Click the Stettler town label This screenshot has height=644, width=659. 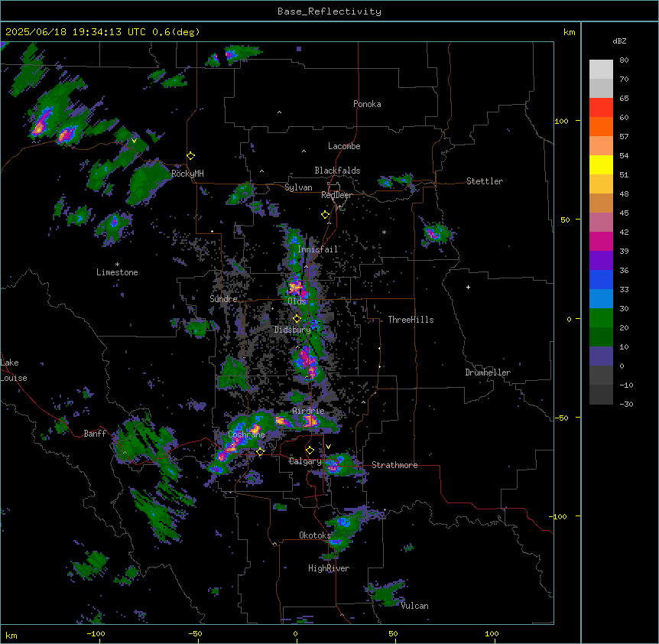pyautogui.click(x=485, y=181)
